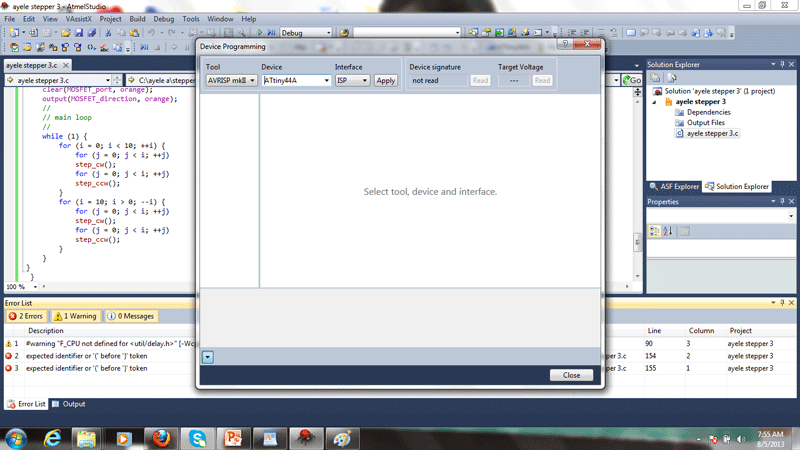The image size is (800, 450).
Task: Click the Command Window console icon
Action: point(538,33)
